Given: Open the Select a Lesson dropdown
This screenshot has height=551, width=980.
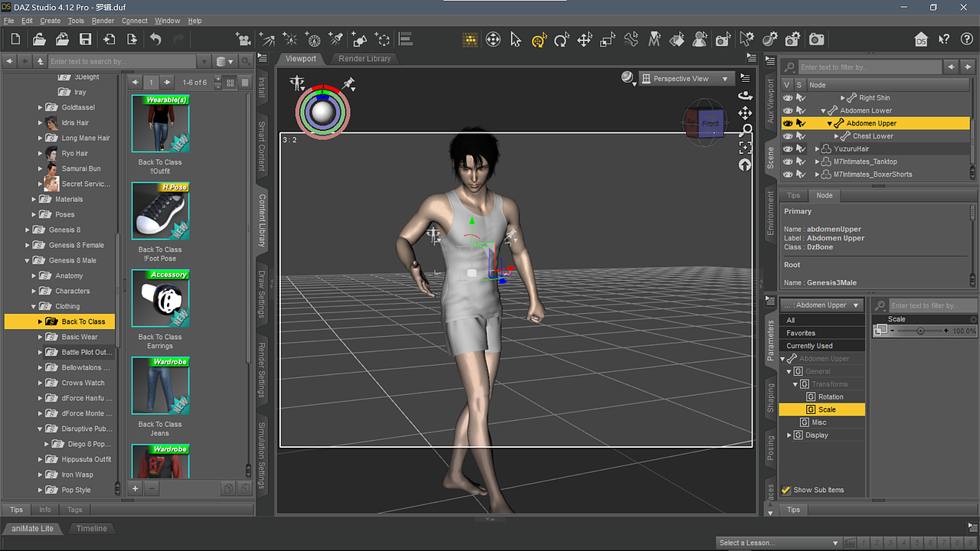Looking at the screenshot, I should pos(779,543).
